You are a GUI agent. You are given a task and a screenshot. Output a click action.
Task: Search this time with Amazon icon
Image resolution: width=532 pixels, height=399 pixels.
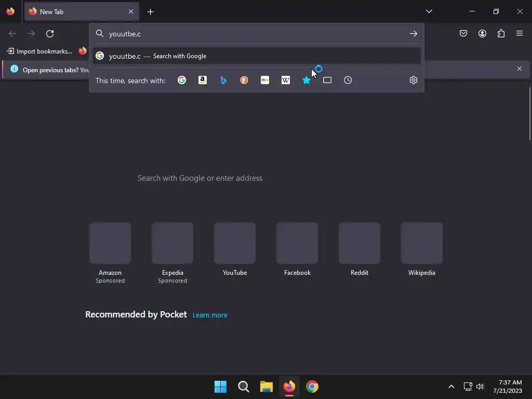[203, 80]
